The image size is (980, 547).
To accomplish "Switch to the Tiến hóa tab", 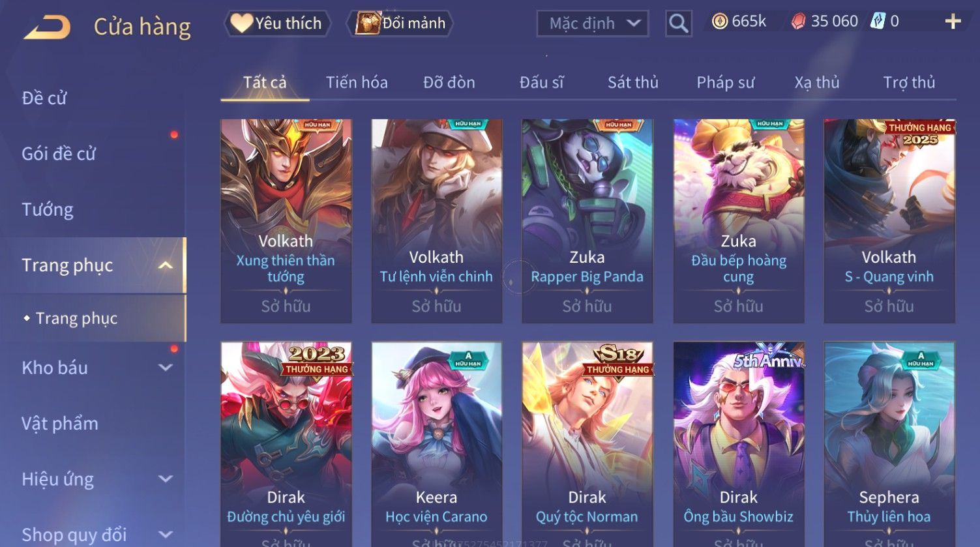I will click(x=357, y=83).
